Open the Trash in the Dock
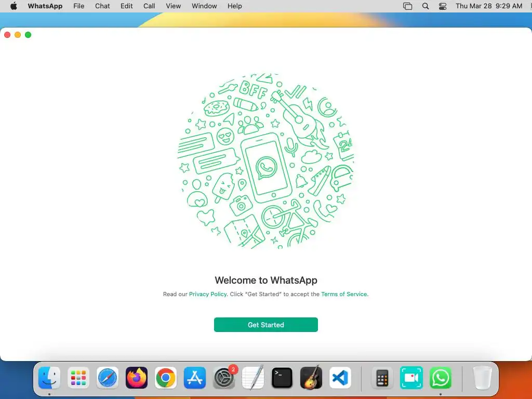The height and width of the screenshot is (399, 532). (482, 378)
